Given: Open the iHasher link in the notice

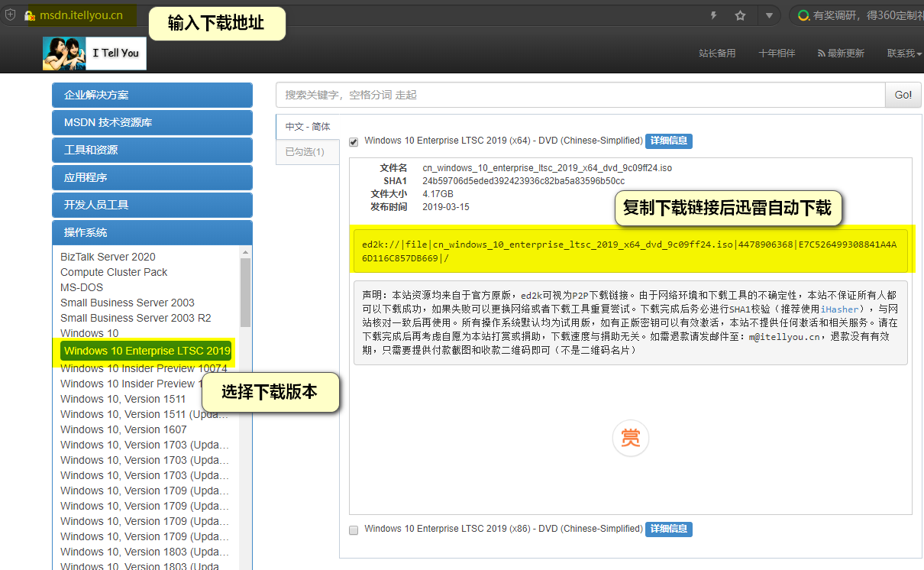Looking at the screenshot, I should (839, 309).
